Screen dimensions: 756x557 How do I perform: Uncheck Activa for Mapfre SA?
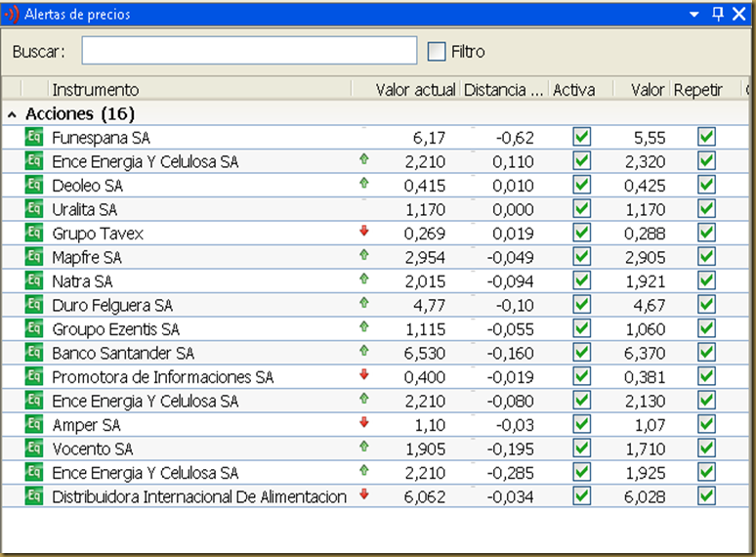point(581,257)
